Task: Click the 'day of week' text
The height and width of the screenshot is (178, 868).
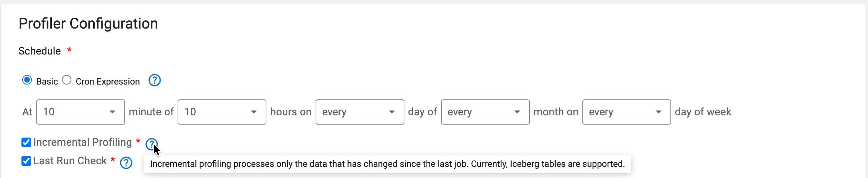Action: click(x=703, y=112)
